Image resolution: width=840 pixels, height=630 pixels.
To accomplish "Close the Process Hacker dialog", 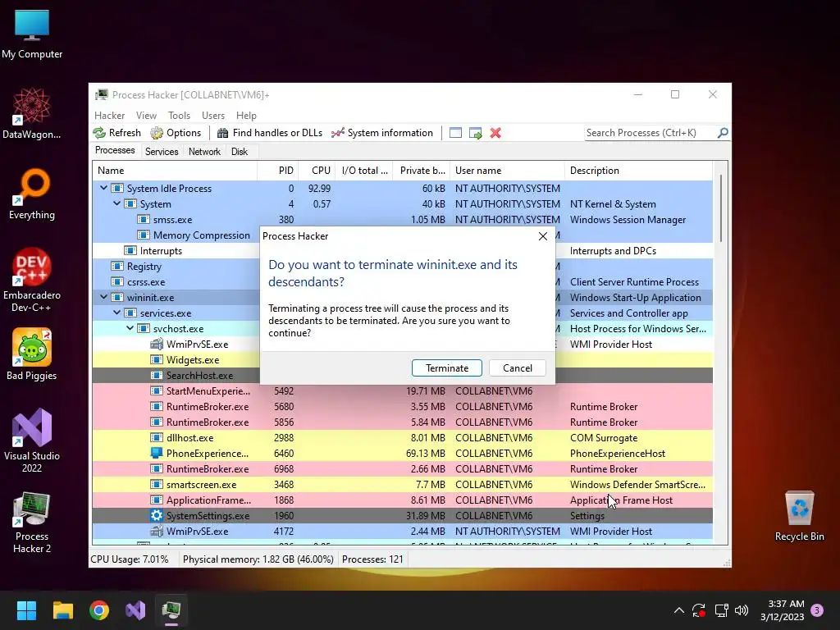I will coord(543,236).
